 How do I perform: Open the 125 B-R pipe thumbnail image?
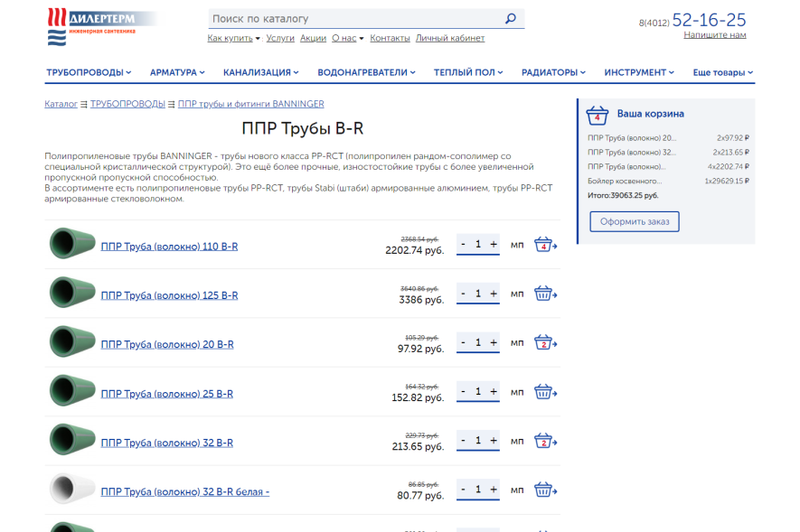click(x=72, y=292)
